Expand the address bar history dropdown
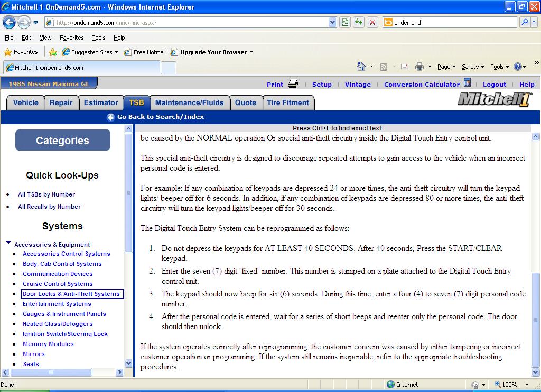The height and width of the screenshot is (392, 541). tap(332, 23)
